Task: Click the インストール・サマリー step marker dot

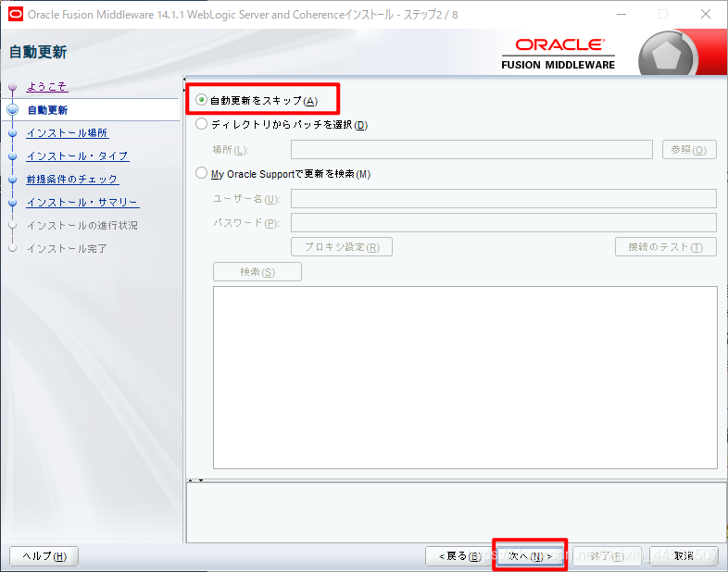Action: 13,203
